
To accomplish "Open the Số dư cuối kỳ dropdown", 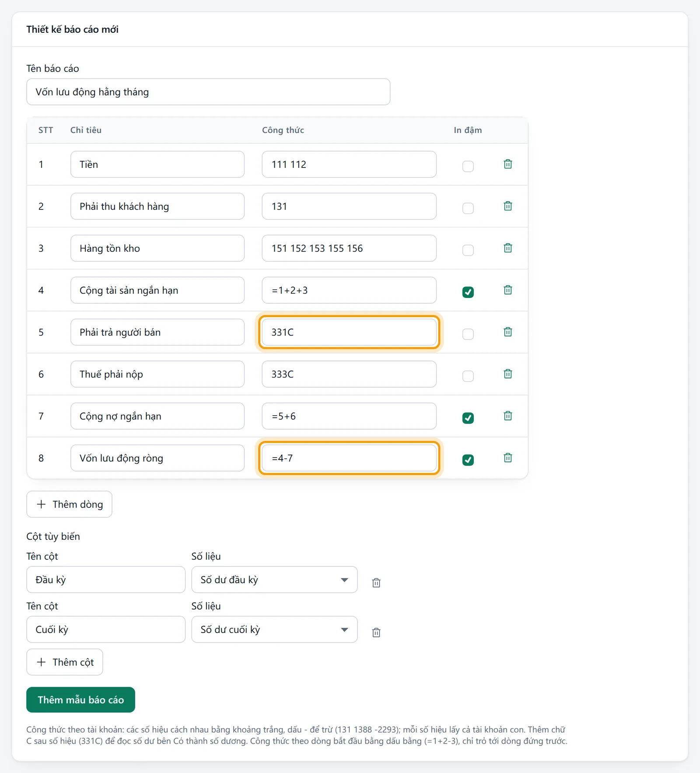I will point(274,630).
